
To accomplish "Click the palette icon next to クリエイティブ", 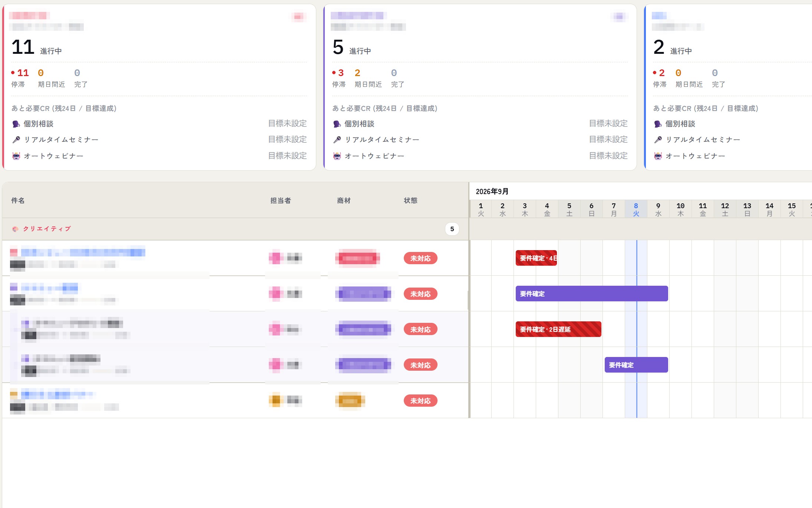I will click(x=15, y=229).
